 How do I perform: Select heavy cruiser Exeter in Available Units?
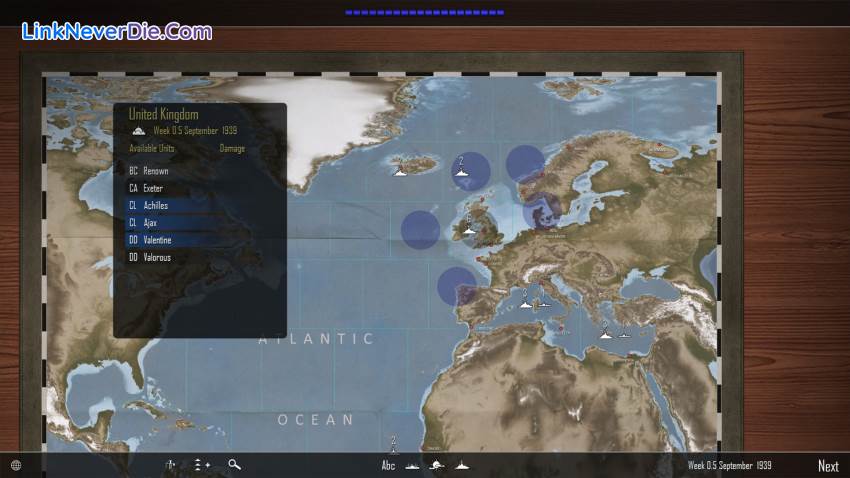click(x=152, y=188)
